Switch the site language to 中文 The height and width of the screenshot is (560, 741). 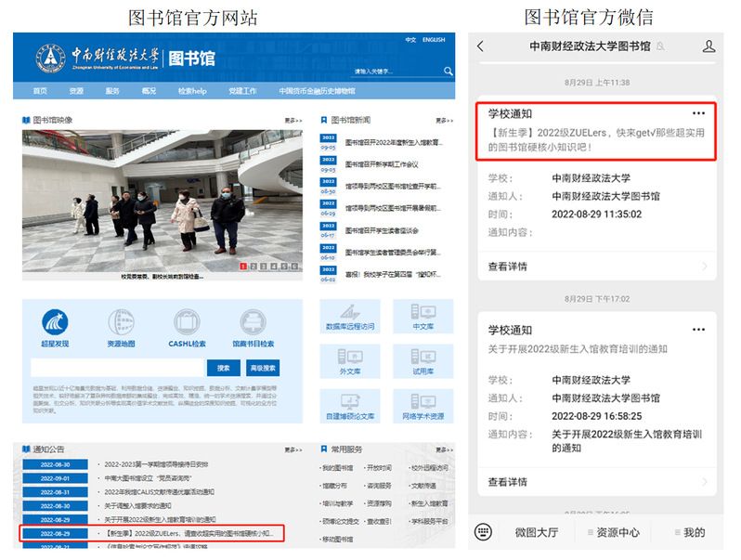pyautogui.click(x=410, y=40)
